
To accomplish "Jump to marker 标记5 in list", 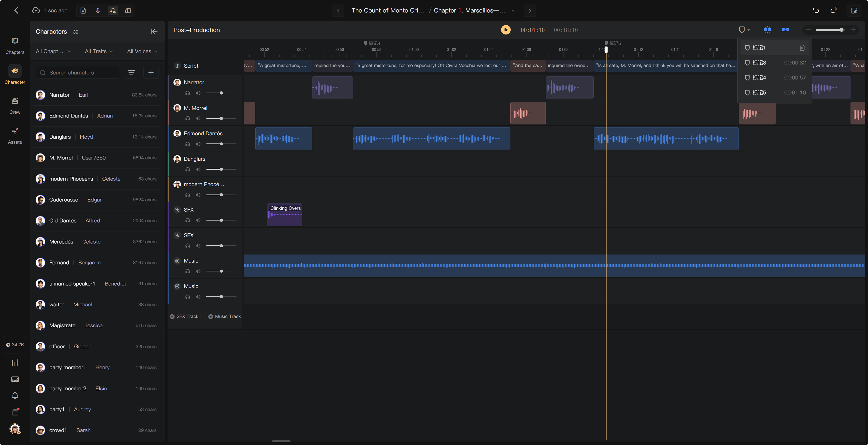I will [775, 93].
